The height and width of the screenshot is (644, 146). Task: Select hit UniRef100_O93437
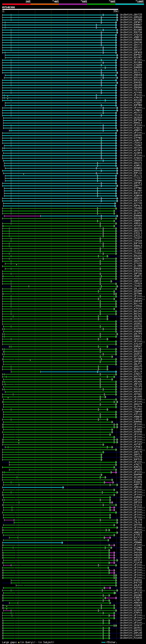131,625
